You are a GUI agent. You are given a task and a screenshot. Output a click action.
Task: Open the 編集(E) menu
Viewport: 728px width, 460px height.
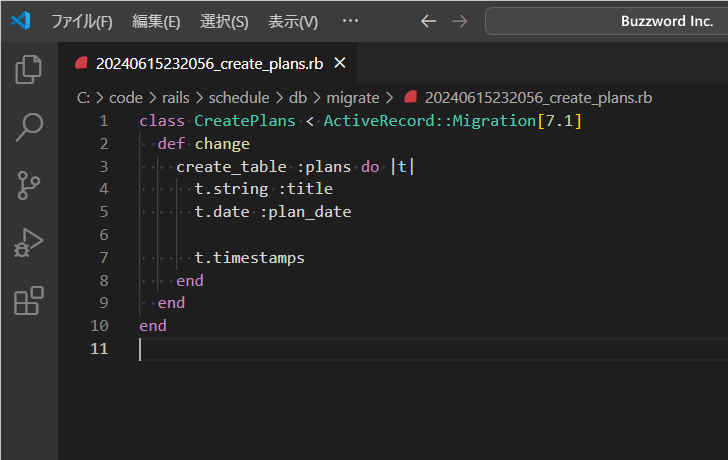pos(156,21)
